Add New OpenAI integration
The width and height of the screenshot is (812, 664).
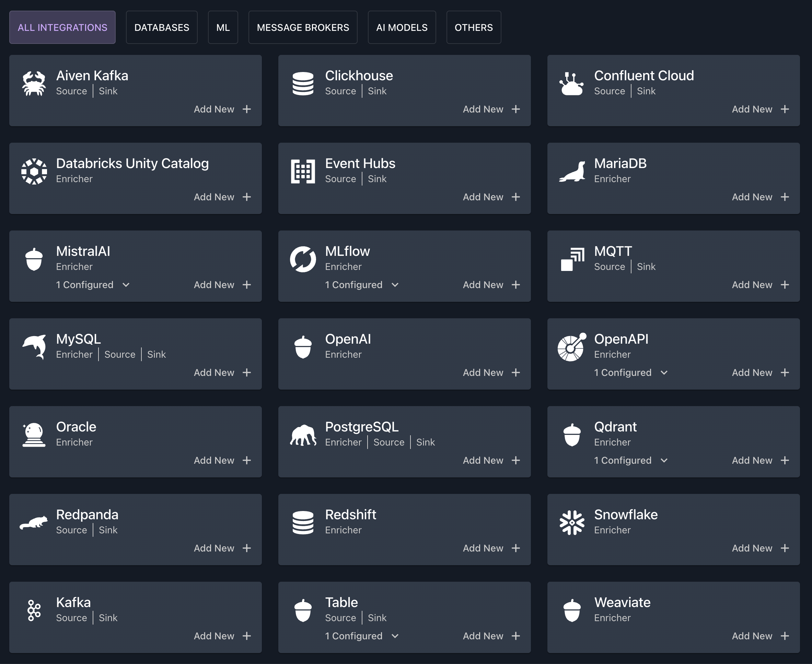click(x=491, y=372)
